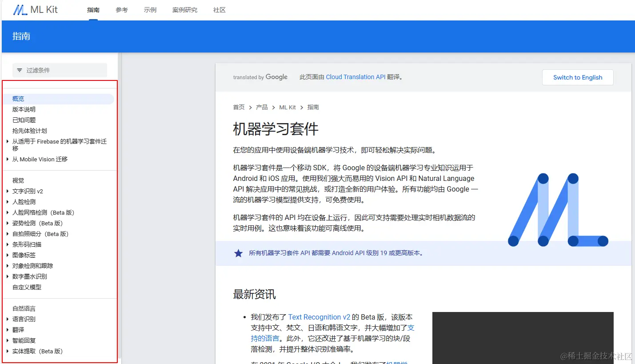Expand the 文字识别 v2 tree arrow
The height and width of the screenshot is (364, 635).
coord(8,191)
